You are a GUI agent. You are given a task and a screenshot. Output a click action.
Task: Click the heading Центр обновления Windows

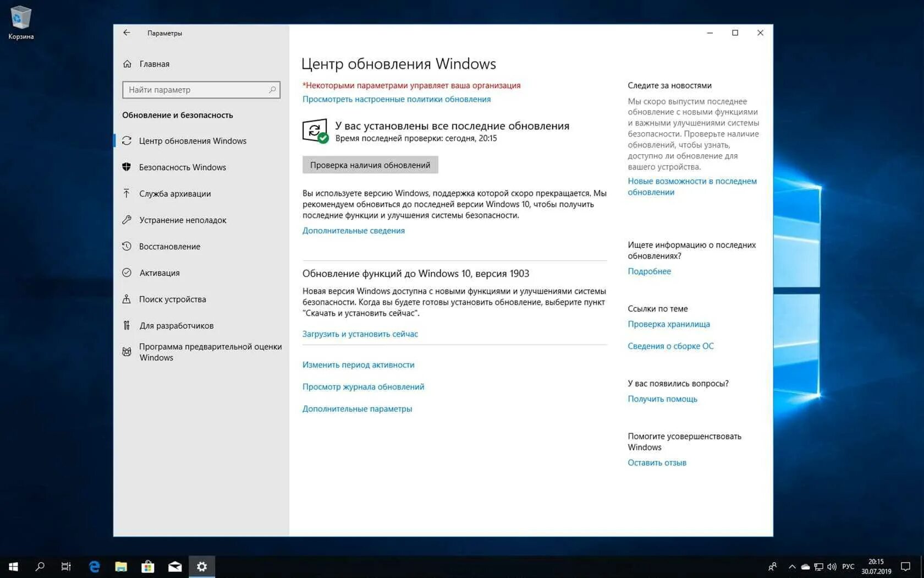pos(399,64)
